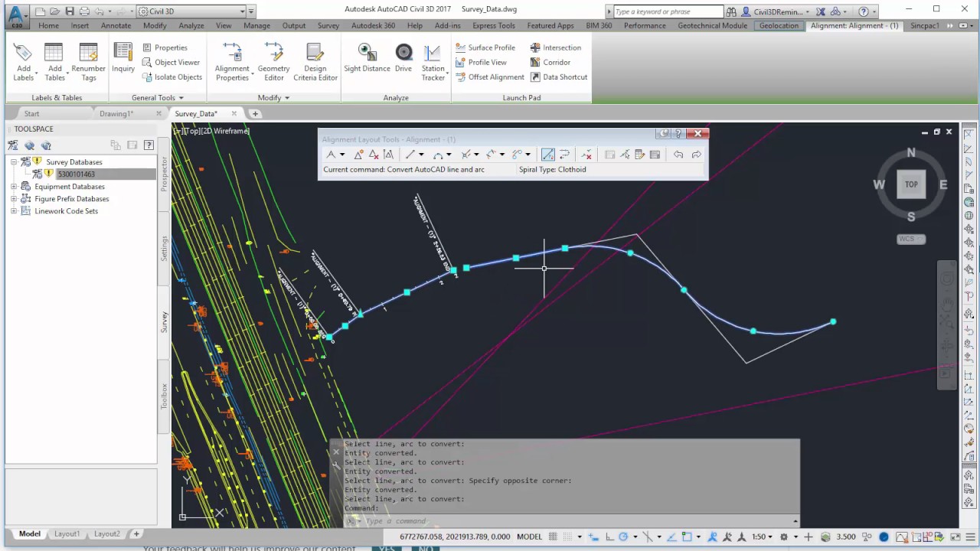
Task: Toggle MODEL space button in the status bar
Action: point(530,536)
